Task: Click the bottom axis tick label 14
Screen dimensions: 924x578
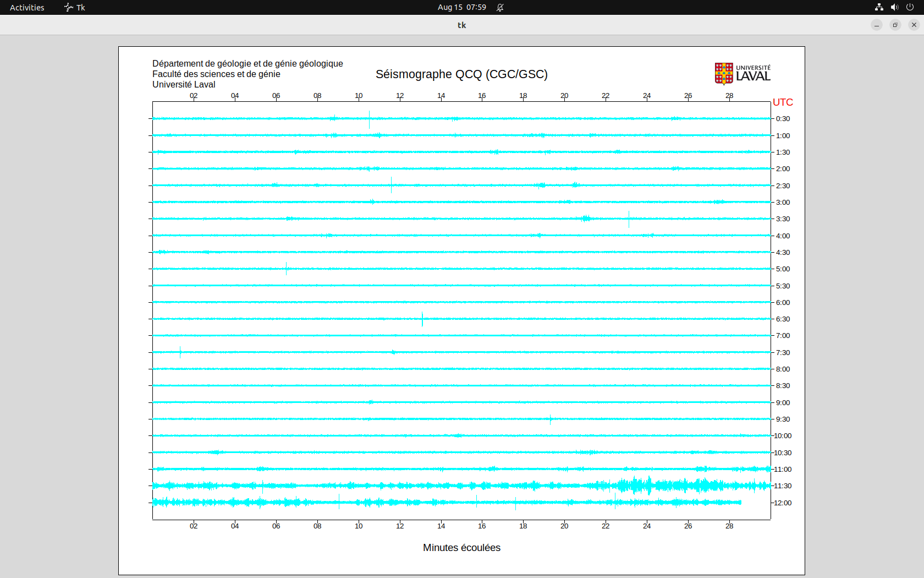Action: pyautogui.click(x=441, y=526)
